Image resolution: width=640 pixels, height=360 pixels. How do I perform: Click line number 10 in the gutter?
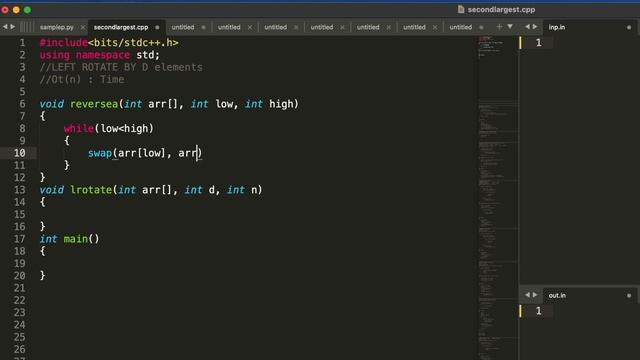point(20,153)
